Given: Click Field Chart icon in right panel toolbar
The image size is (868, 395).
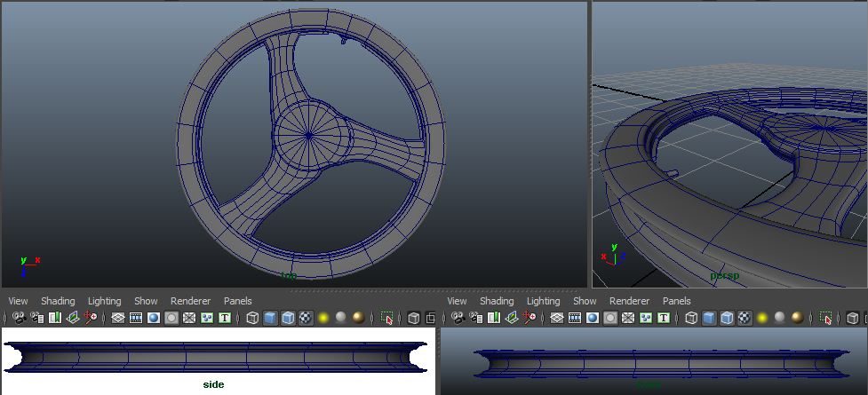Looking at the screenshot, I should [628, 318].
